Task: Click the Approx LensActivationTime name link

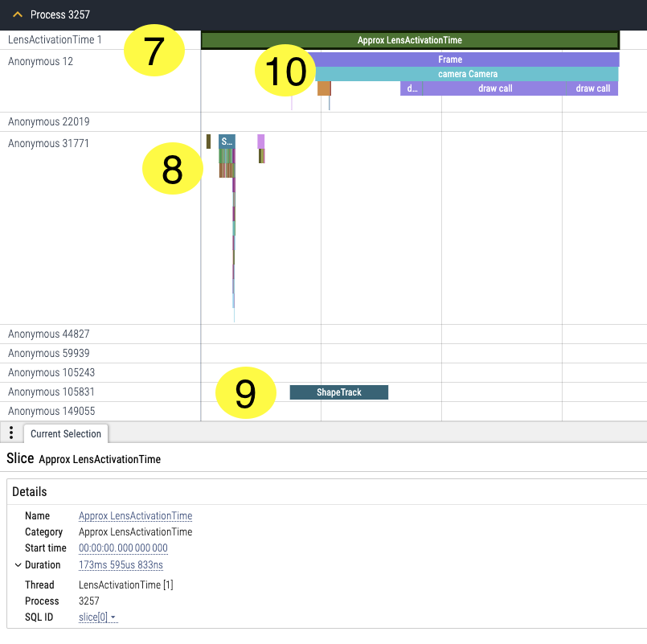Action: coord(135,516)
